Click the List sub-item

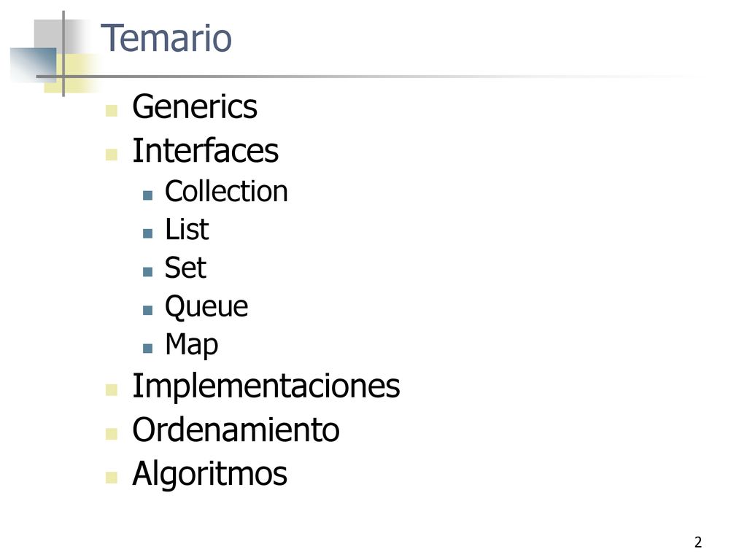[187, 230]
